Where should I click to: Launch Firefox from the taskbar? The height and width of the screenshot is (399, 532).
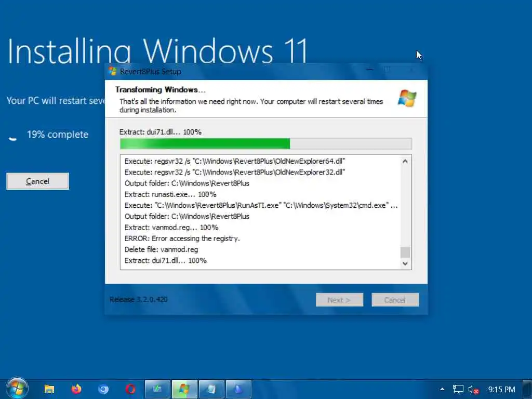click(76, 389)
